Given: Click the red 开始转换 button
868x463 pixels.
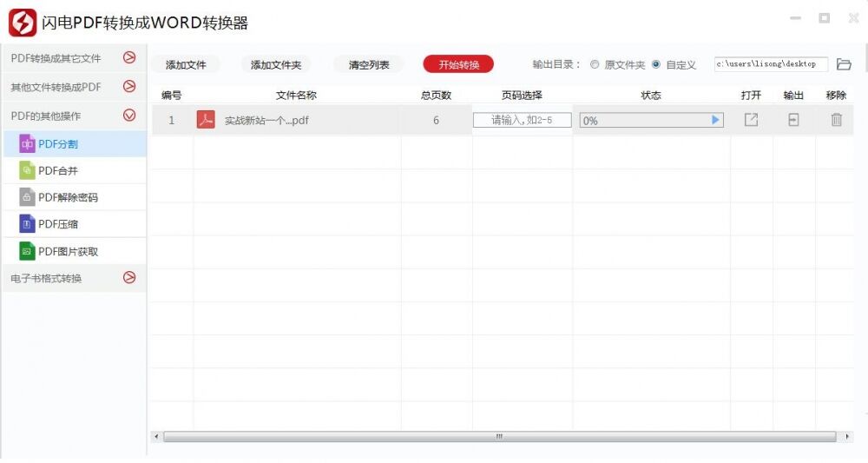Looking at the screenshot, I should point(458,64).
